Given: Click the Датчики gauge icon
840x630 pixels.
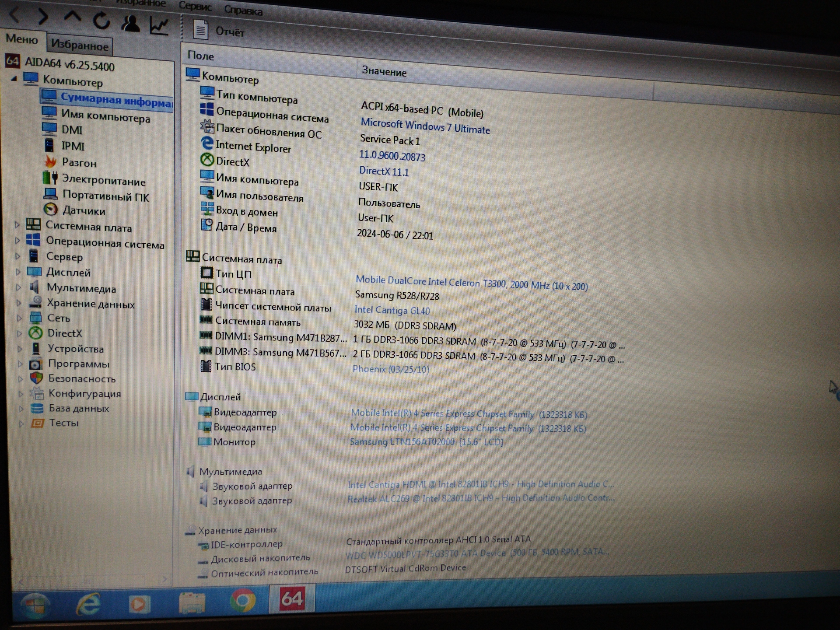Looking at the screenshot, I should 51,210.
